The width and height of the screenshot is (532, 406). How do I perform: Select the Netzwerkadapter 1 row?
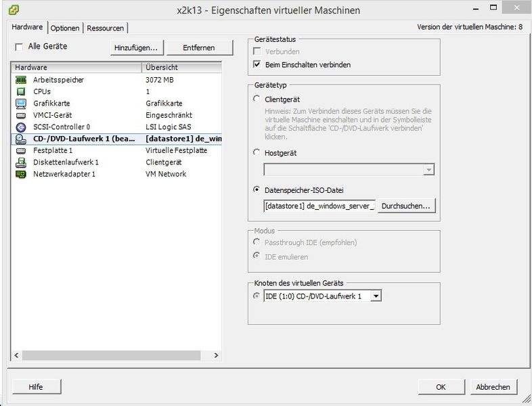click(116, 175)
